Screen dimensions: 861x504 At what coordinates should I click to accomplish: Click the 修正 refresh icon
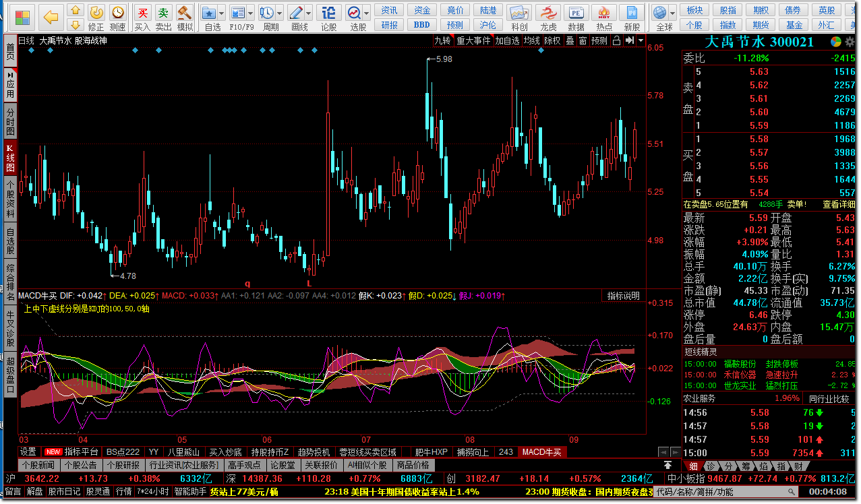click(96, 12)
